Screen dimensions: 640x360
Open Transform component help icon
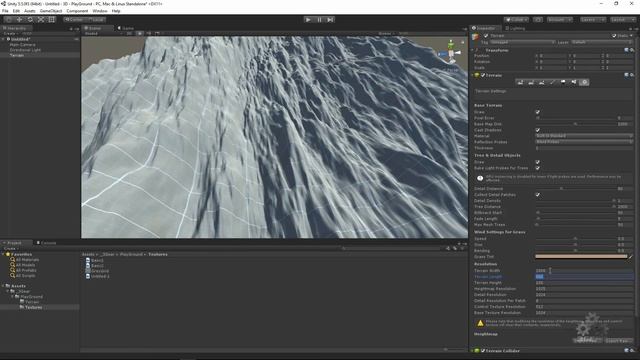627,50
